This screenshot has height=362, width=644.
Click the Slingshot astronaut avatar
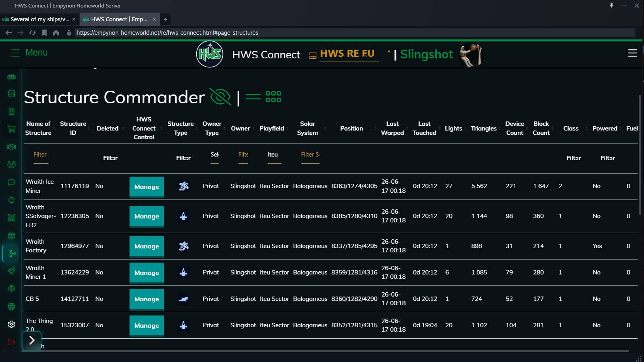click(471, 55)
